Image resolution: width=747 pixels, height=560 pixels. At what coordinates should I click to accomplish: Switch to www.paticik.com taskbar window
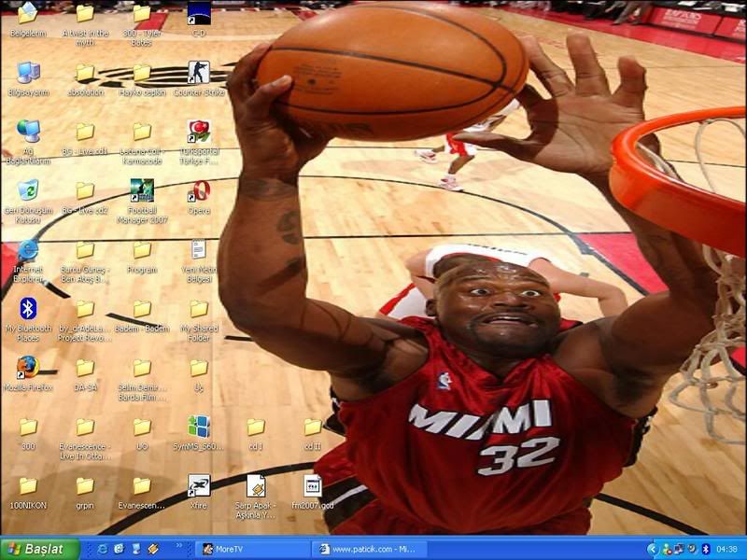click(x=370, y=549)
